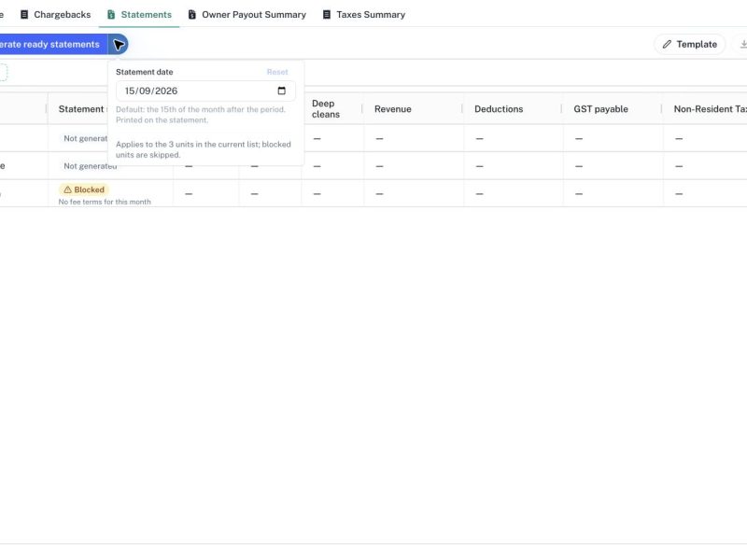
Task: Toggle the statement options dropdown arrow
Action: tap(119, 44)
